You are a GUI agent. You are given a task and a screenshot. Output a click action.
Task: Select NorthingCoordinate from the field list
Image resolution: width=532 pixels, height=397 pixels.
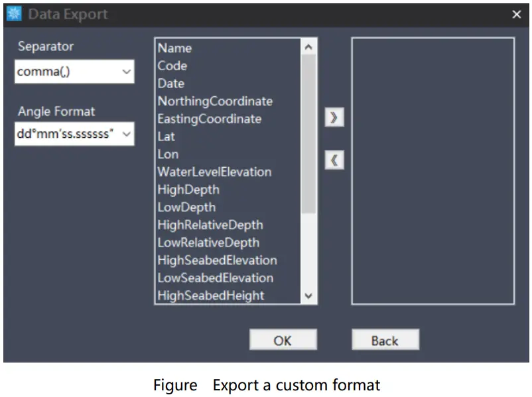tap(214, 101)
